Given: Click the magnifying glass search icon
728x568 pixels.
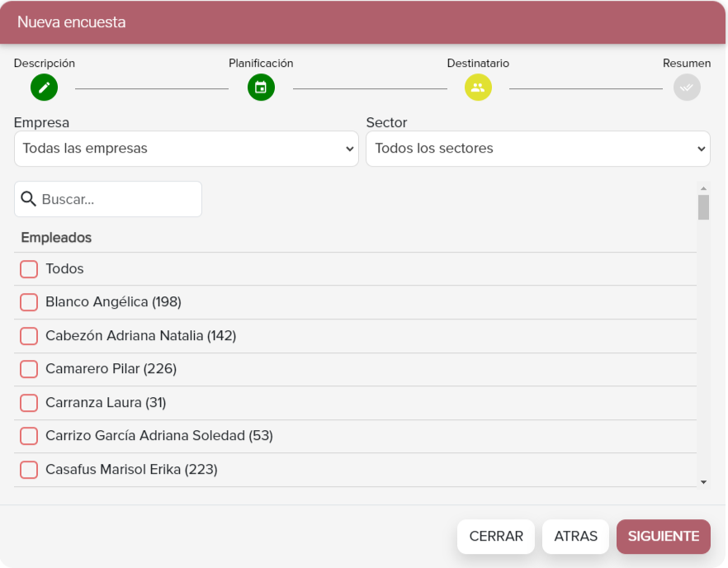Looking at the screenshot, I should (28, 199).
